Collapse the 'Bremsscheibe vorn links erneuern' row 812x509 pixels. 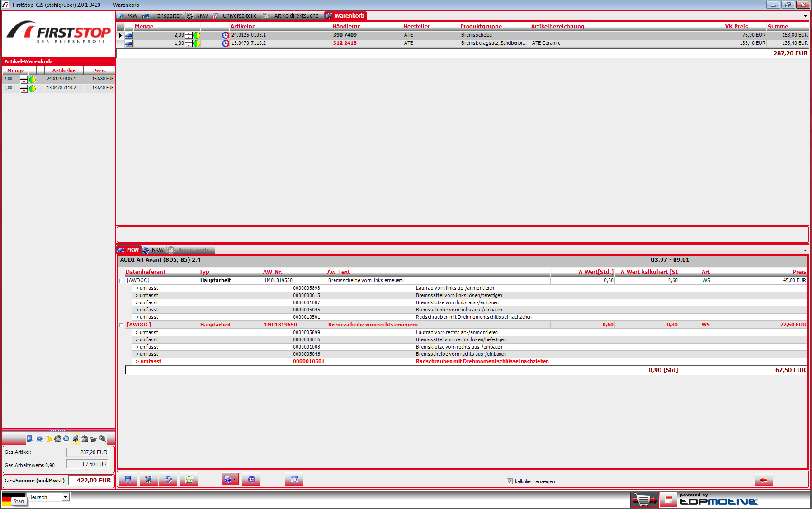click(x=121, y=281)
